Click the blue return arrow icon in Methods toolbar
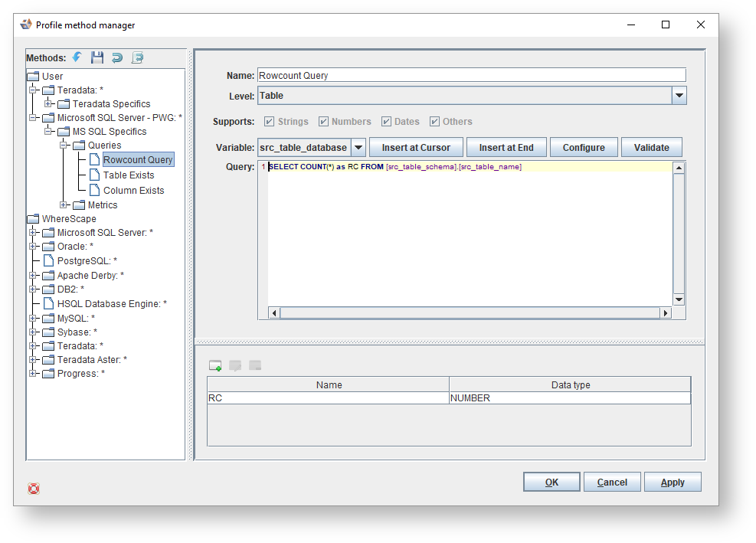This screenshot has height=543, width=756. [117, 57]
